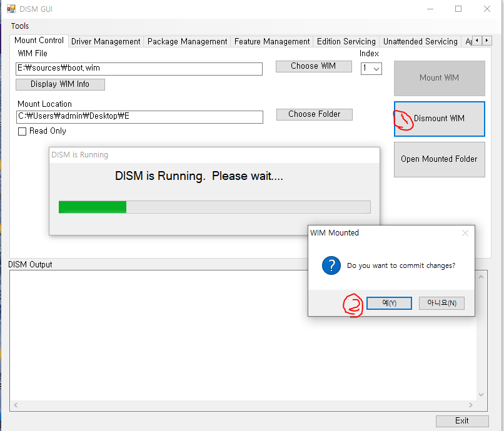Confirm commit with the 예(Y) button
This screenshot has height=431, width=504.
tap(389, 303)
